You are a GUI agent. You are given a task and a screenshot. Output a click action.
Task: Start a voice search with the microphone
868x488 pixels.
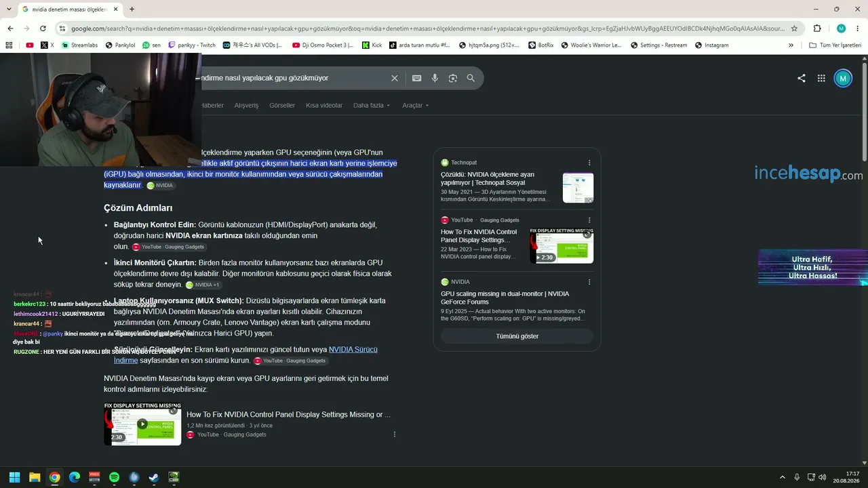point(435,78)
